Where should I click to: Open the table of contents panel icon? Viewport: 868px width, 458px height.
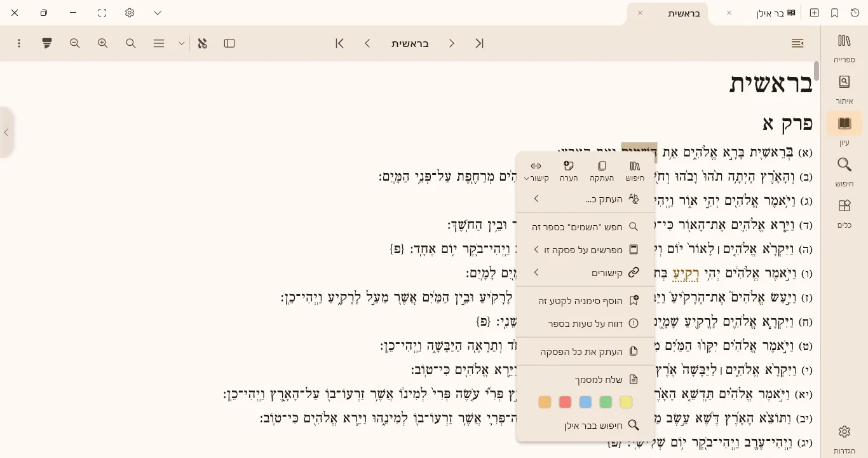[797, 43]
